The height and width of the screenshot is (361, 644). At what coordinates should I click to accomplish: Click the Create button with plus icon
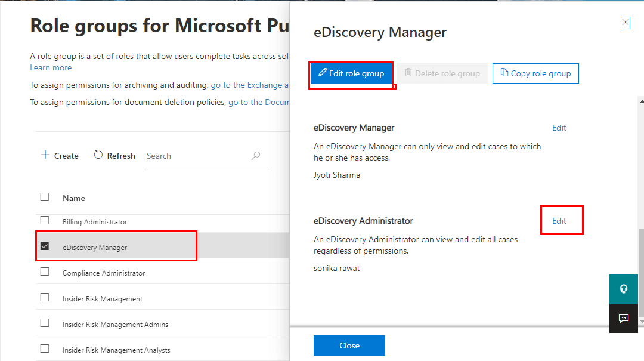pyautogui.click(x=60, y=156)
